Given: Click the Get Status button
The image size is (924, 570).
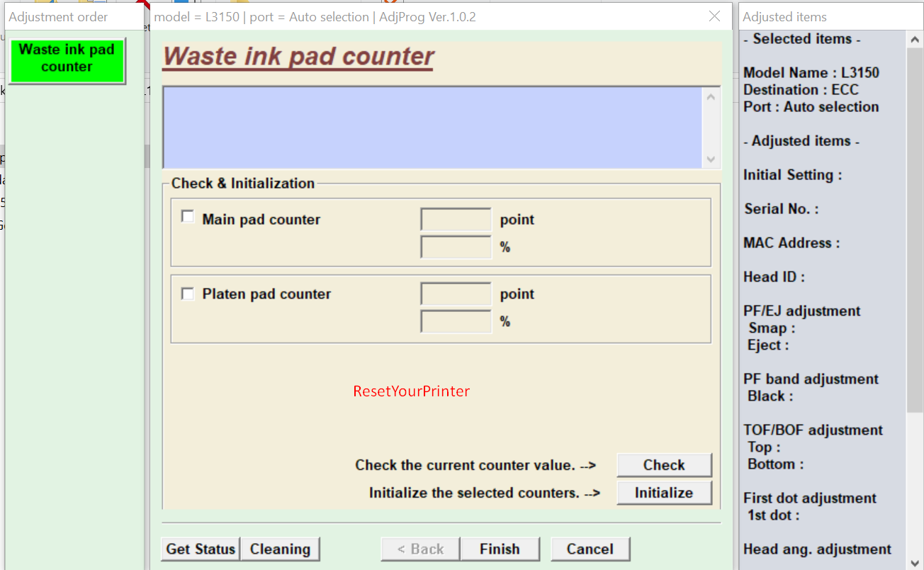Looking at the screenshot, I should pyautogui.click(x=201, y=548).
